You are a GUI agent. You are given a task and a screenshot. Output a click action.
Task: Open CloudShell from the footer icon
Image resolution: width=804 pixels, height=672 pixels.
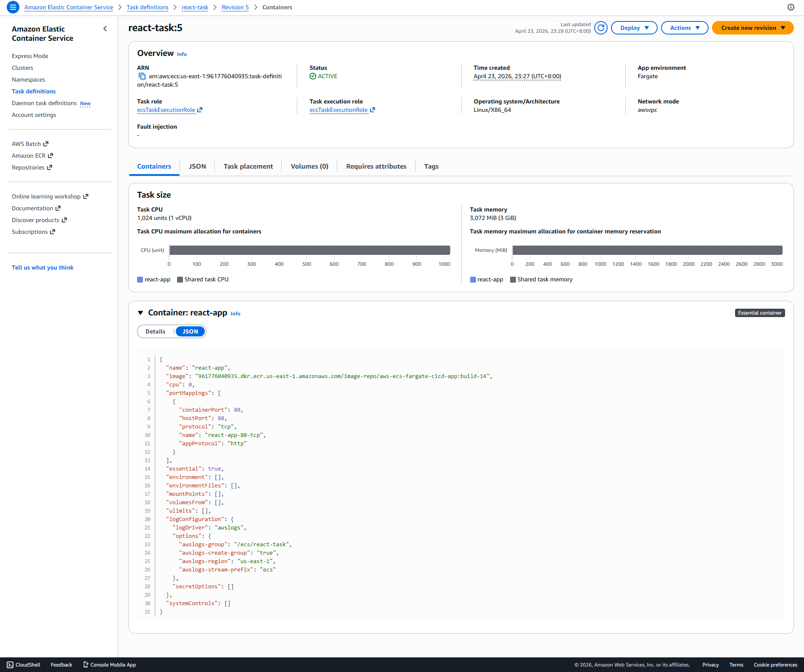pyautogui.click(x=10, y=665)
